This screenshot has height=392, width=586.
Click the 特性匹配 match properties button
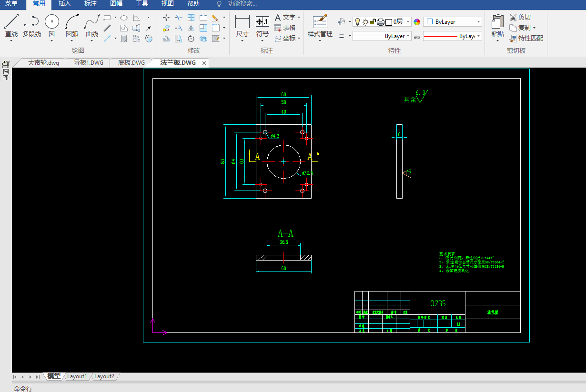526,38
